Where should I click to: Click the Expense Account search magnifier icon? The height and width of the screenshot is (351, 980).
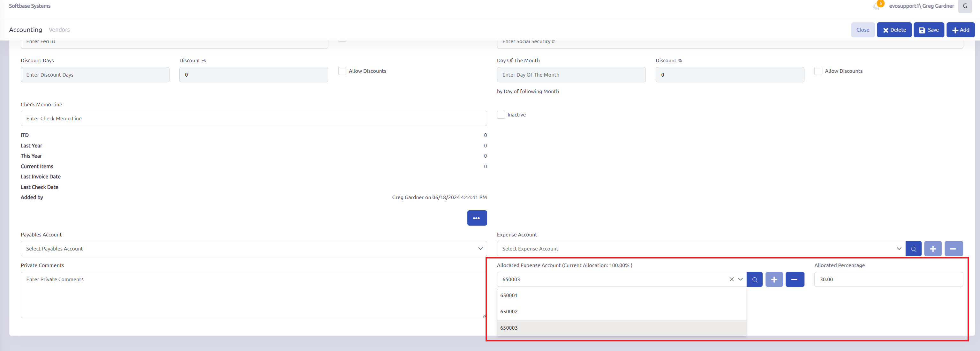pos(913,249)
